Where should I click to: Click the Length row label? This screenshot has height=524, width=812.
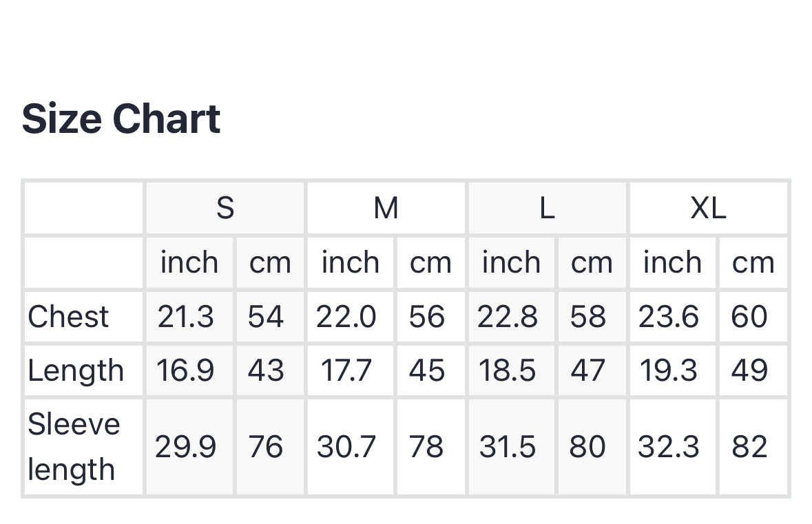pos(76,370)
